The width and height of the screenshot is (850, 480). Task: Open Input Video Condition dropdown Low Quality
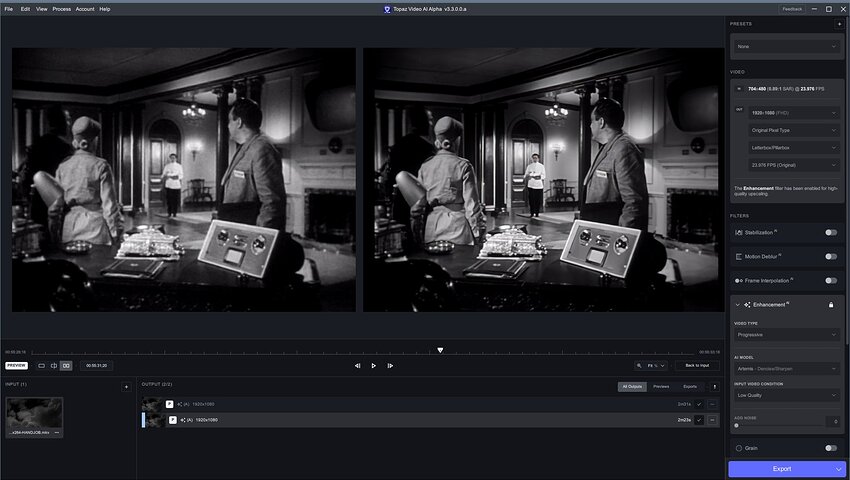coord(787,395)
